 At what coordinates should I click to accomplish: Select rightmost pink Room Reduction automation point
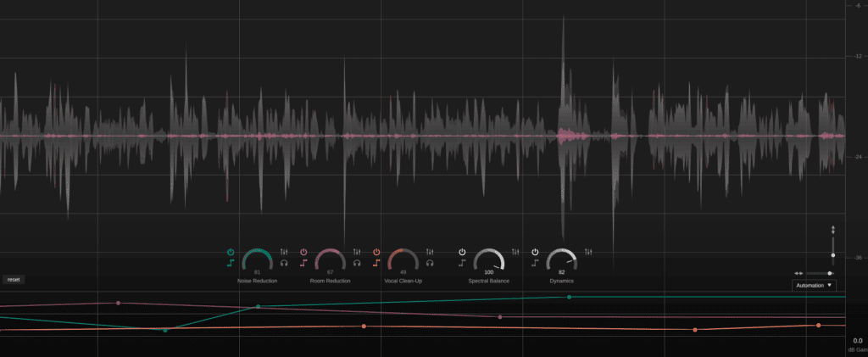click(x=500, y=317)
